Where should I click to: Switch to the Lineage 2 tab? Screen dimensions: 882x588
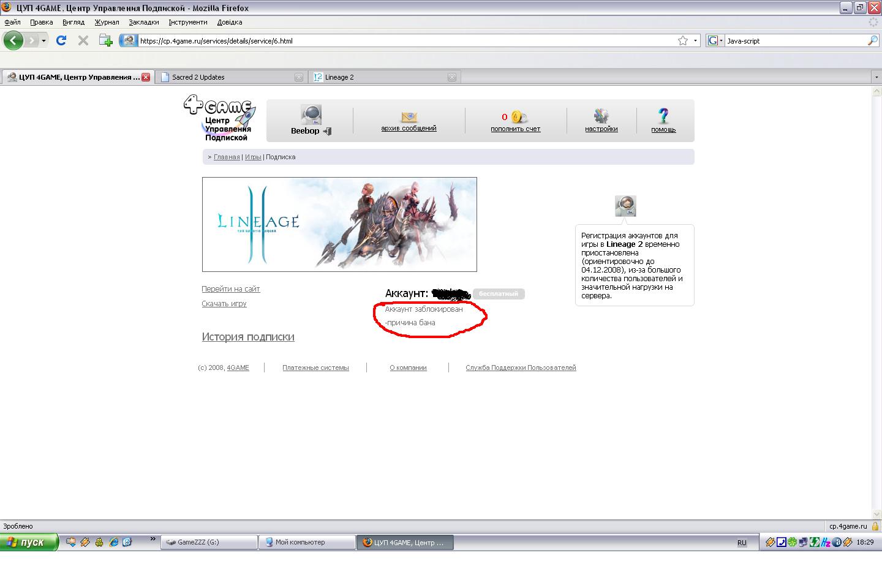tap(385, 77)
